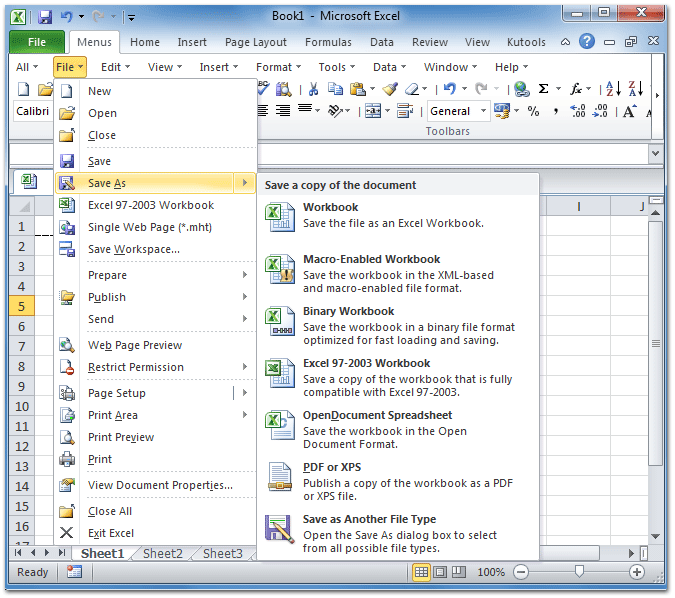Select Exit Excel from File menu
675x598 pixels.
click(110, 533)
